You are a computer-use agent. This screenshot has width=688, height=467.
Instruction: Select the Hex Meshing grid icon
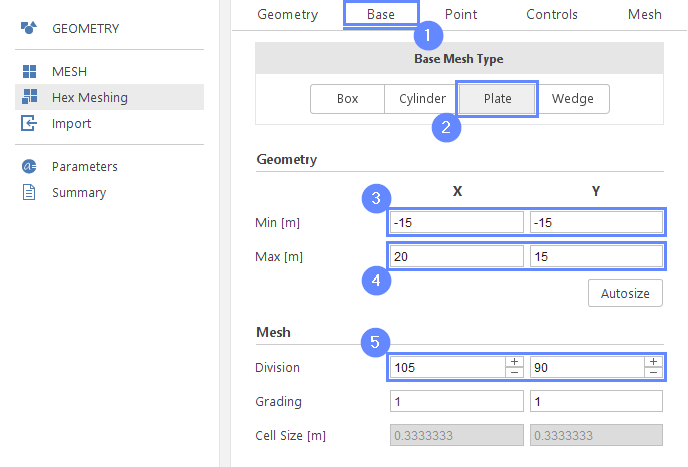(x=29, y=98)
